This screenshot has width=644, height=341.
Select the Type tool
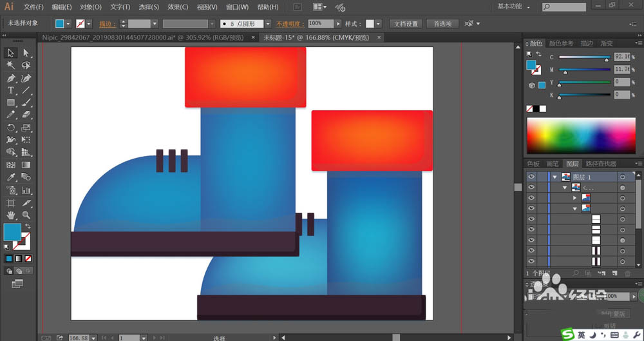11,90
